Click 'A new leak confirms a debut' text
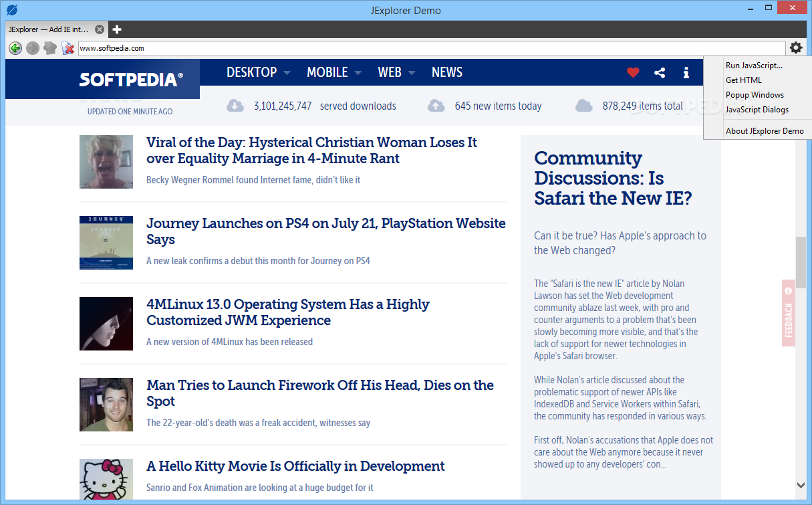Screen dimensions: 812x505 pos(258,261)
